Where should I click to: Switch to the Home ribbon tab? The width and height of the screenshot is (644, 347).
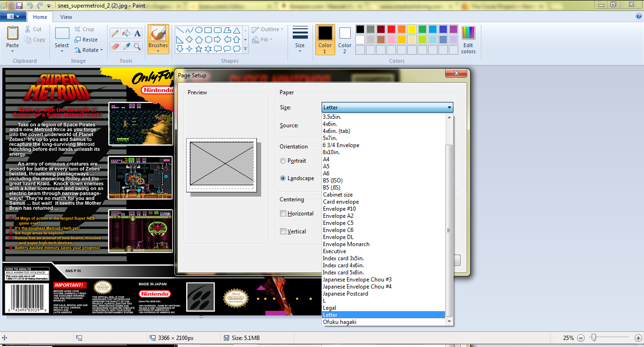[40, 17]
